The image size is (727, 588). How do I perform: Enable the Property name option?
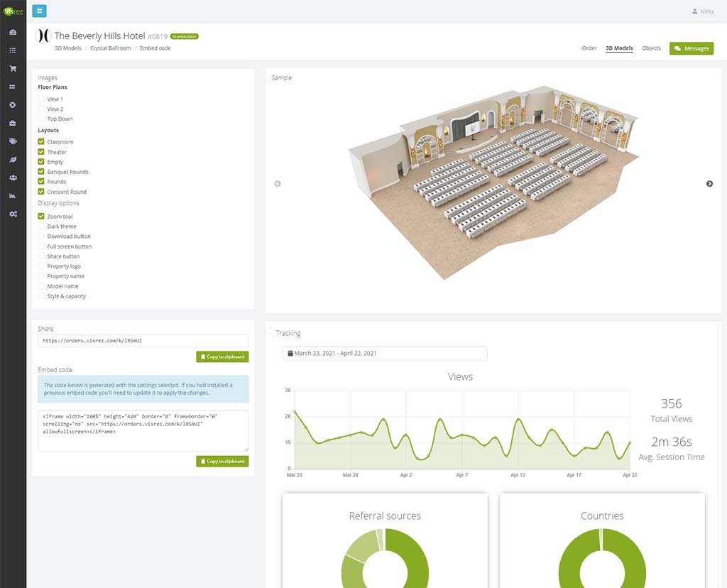point(41,276)
